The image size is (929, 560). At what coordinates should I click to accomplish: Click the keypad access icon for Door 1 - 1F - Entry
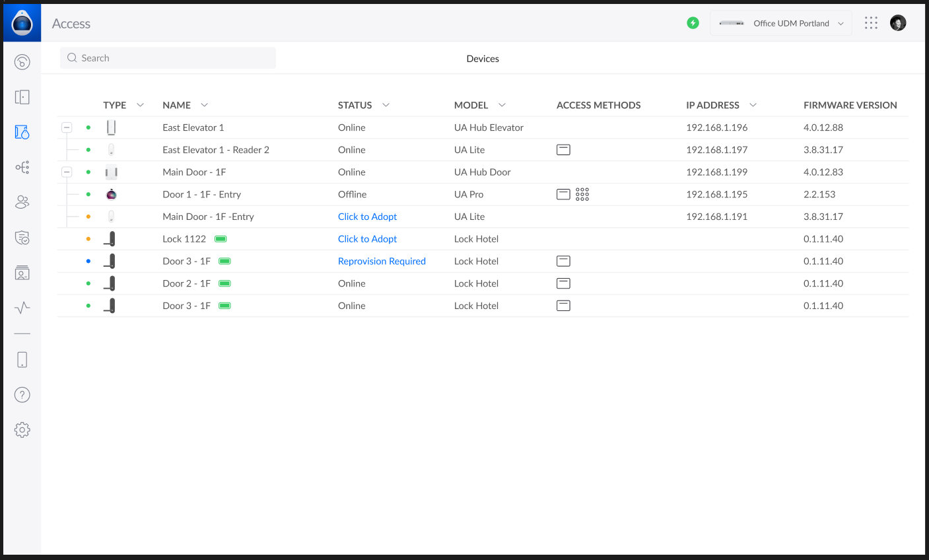(x=582, y=194)
